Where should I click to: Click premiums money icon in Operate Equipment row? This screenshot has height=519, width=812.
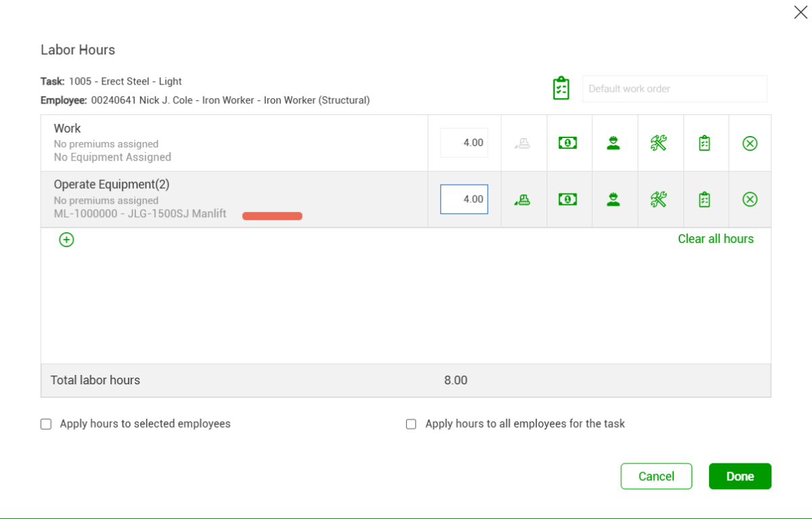click(x=568, y=200)
